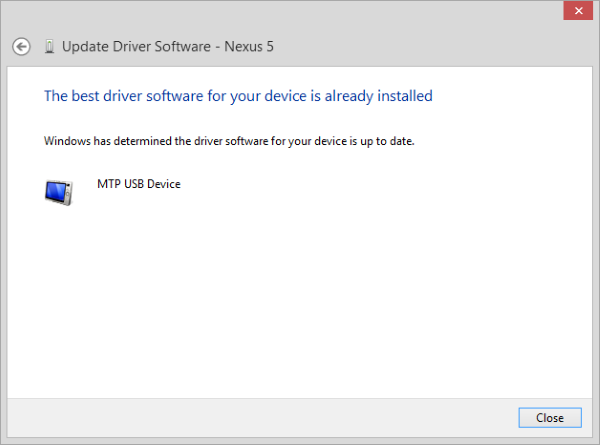
Task: Click the Nexus 5 device icon in title
Action: click(49, 46)
